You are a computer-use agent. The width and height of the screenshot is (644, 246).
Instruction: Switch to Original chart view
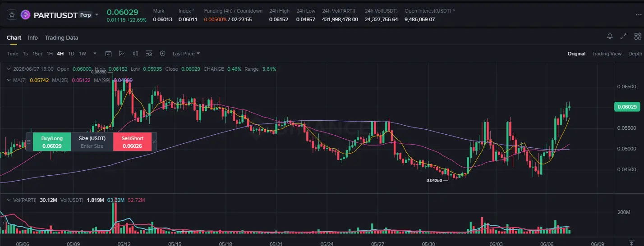click(576, 54)
